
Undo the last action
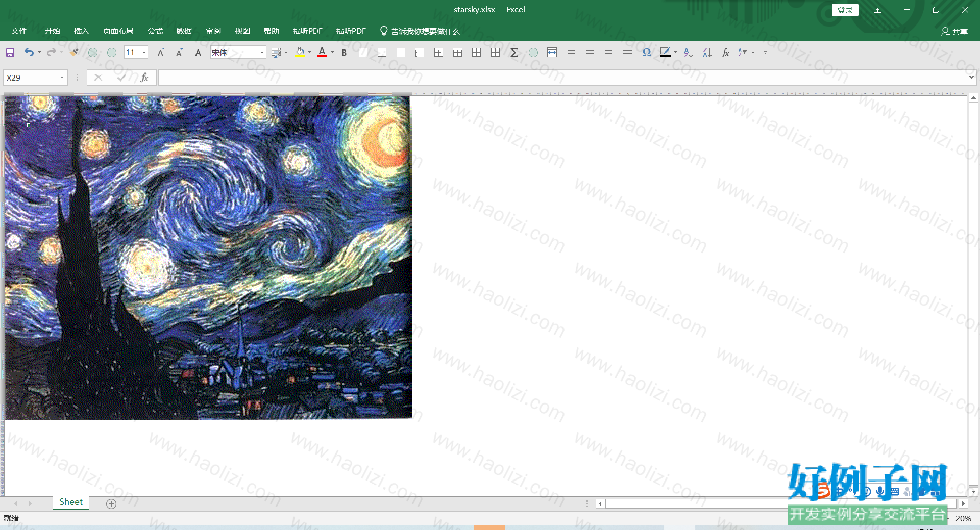pyautogui.click(x=29, y=53)
